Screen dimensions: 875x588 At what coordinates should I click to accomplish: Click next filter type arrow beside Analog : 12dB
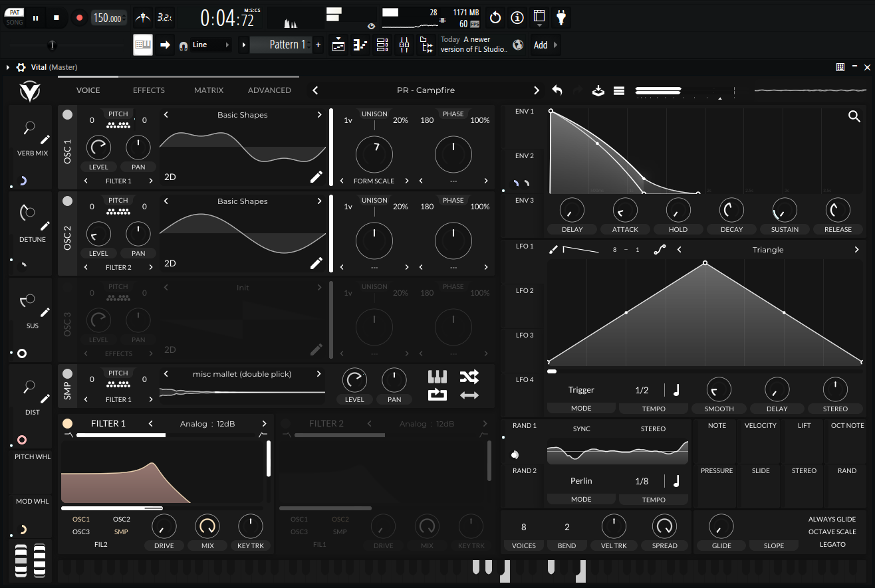[x=264, y=424]
